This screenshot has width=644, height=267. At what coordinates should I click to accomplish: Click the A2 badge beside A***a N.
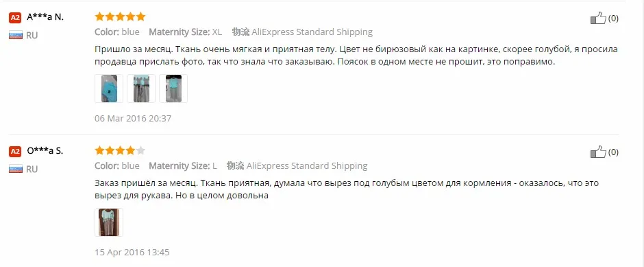[15, 18]
